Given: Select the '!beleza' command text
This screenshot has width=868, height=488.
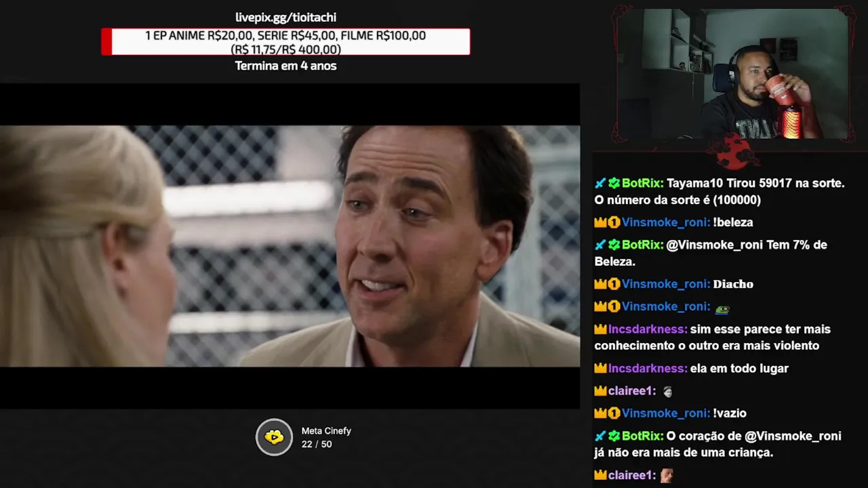Looking at the screenshot, I should (733, 222).
